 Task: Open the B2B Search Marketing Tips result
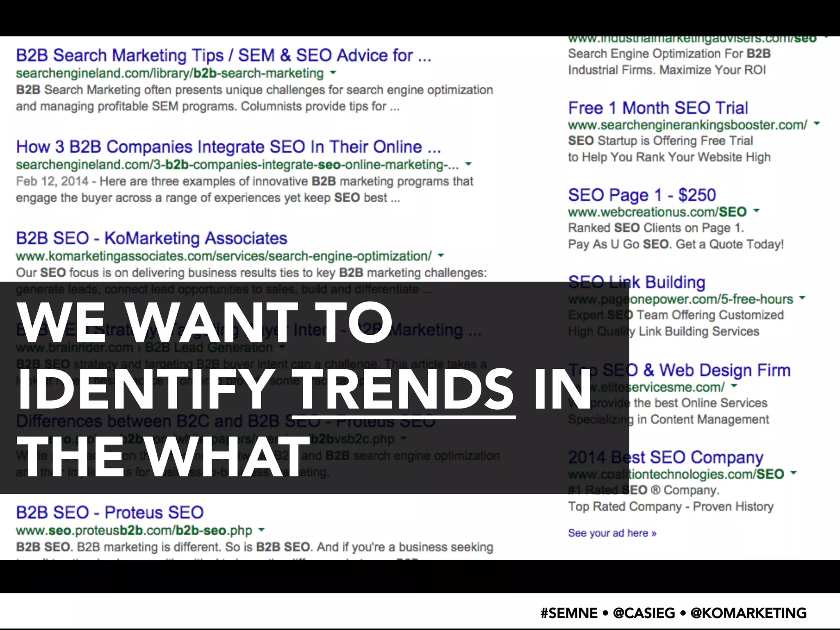click(224, 55)
